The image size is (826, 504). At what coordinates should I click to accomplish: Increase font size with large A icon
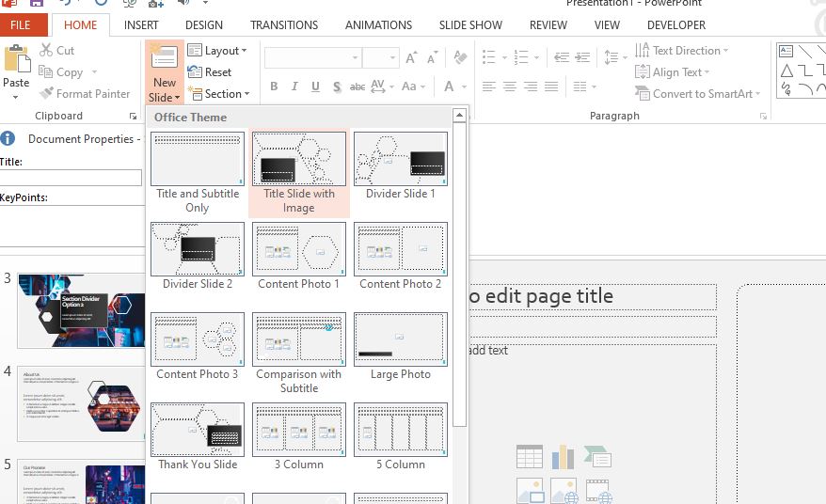click(x=411, y=58)
